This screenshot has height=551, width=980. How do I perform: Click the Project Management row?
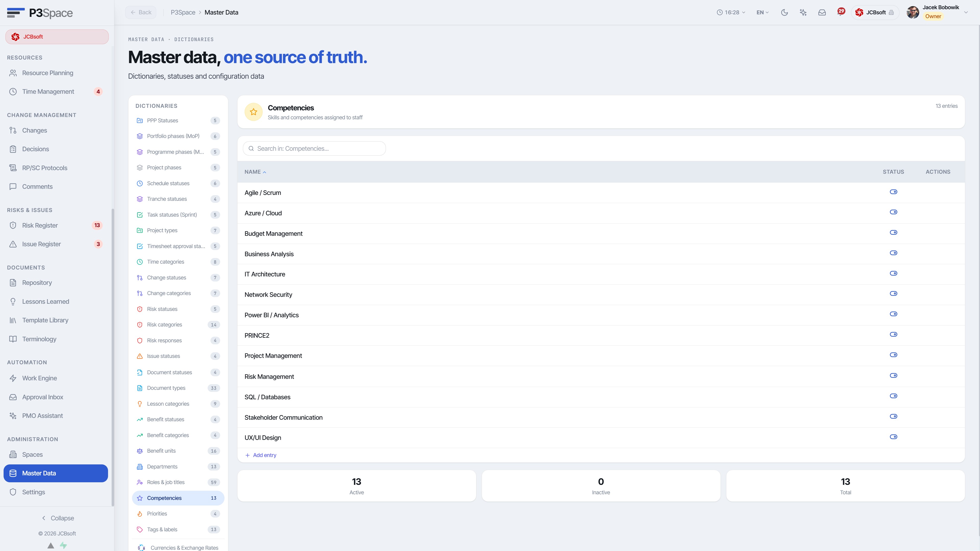pos(601,356)
